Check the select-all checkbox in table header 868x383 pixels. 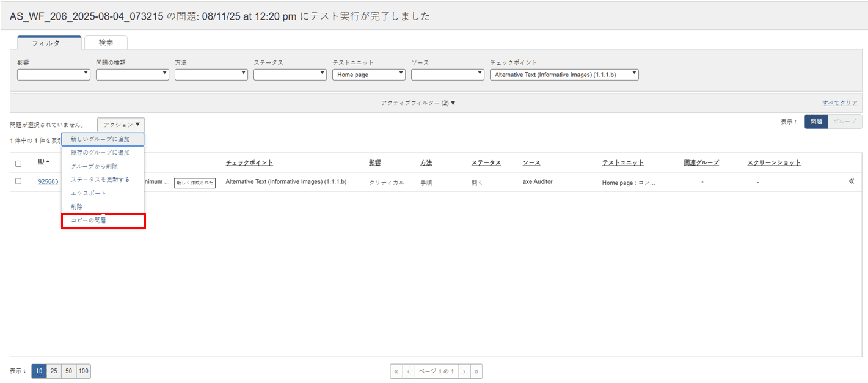pyautogui.click(x=18, y=164)
